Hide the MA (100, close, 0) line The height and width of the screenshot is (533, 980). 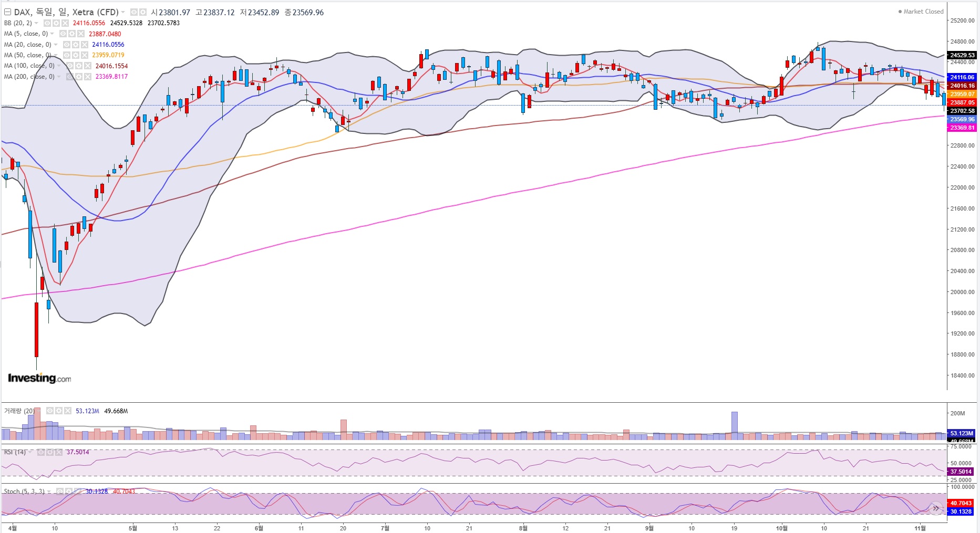pyautogui.click(x=69, y=66)
